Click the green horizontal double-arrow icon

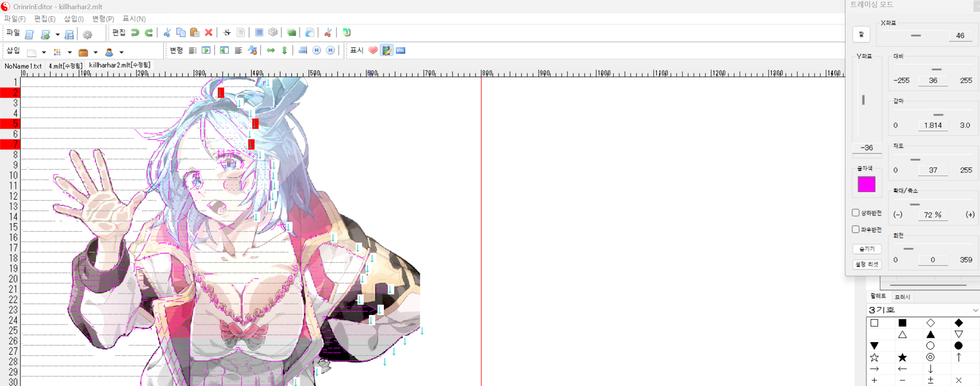(x=270, y=50)
